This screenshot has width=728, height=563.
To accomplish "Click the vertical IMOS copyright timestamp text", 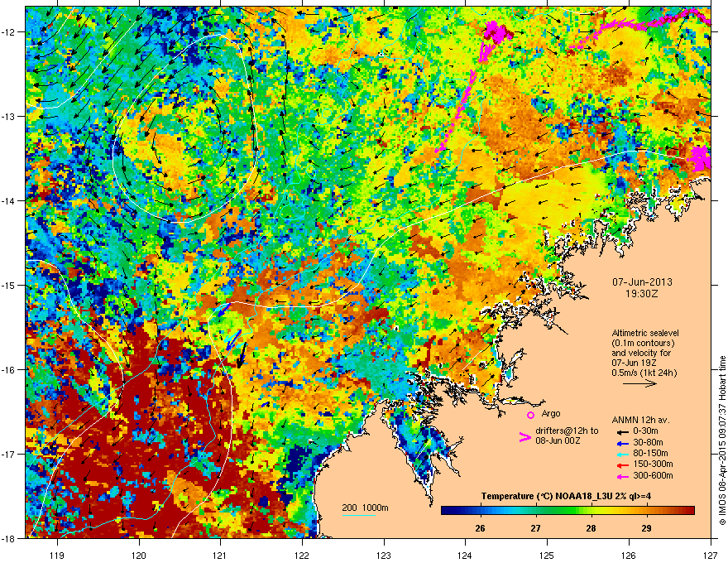I will 722,440.
